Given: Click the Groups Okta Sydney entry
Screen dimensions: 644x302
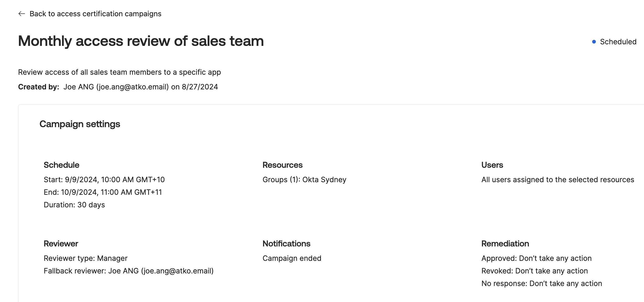Looking at the screenshot, I should [x=304, y=180].
